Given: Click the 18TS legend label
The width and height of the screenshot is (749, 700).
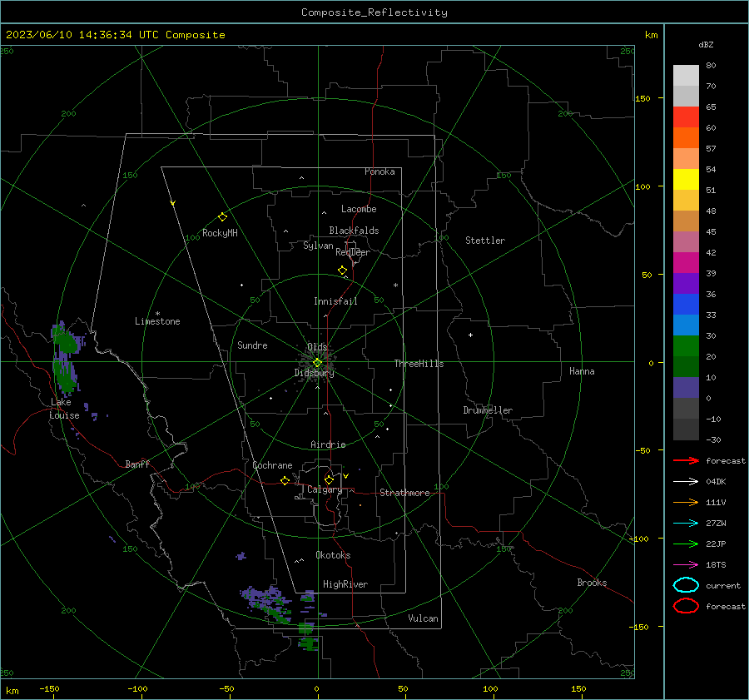Looking at the screenshot, I should coord(716,565).
